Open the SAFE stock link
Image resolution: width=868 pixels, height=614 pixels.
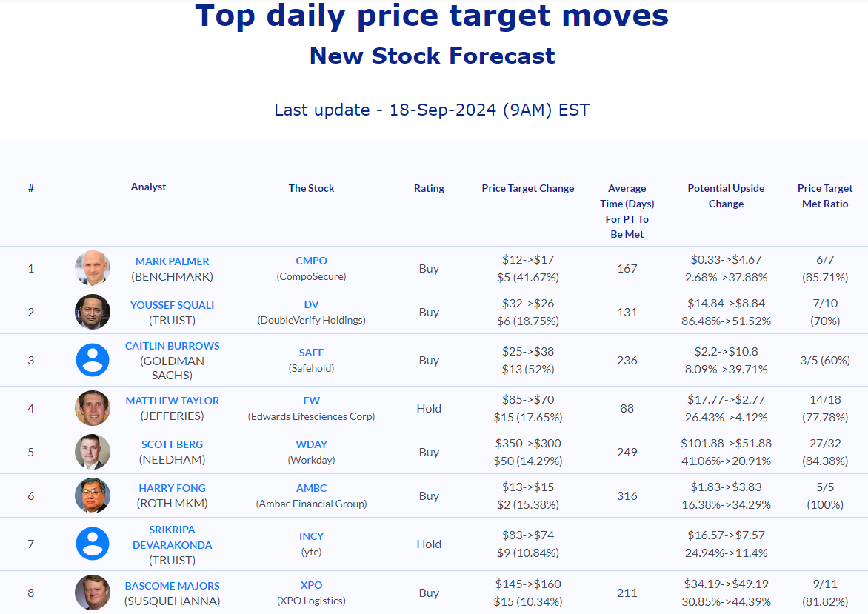tap(311, 353)
